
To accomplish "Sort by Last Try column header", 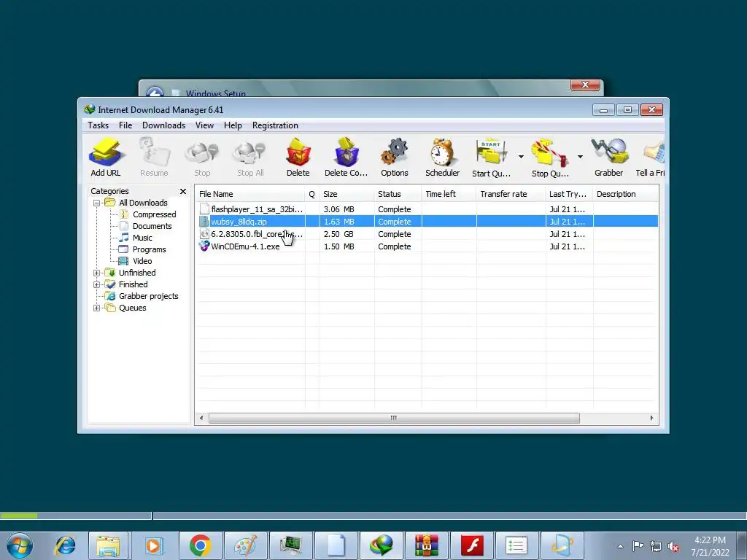I will tap(569, 194).
